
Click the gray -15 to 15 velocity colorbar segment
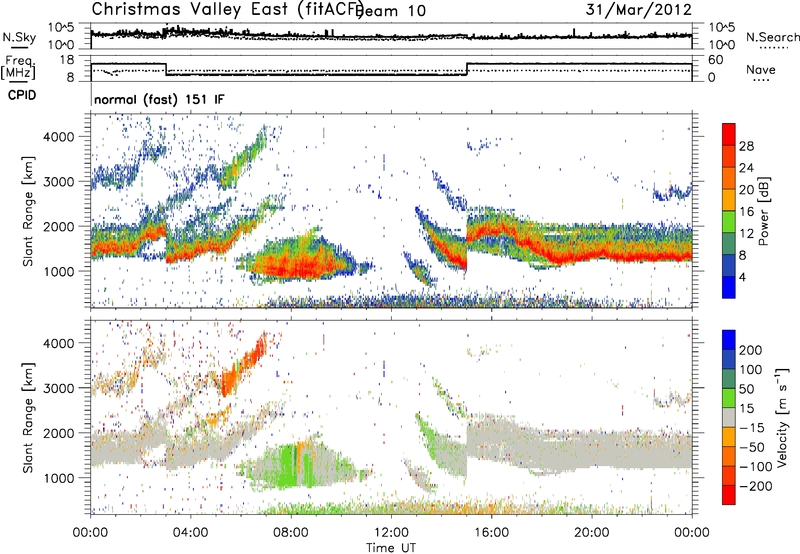(x=729, y=417)
